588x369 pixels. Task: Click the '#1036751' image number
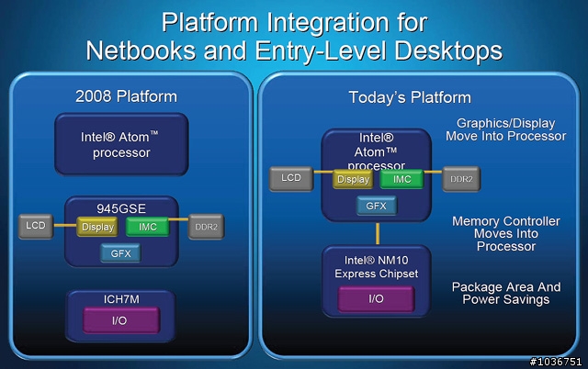(556, 362)
